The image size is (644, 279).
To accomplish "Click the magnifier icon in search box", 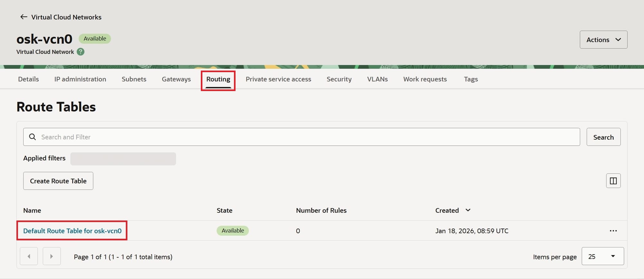I will pyautogui.click(x=33, y=137).
